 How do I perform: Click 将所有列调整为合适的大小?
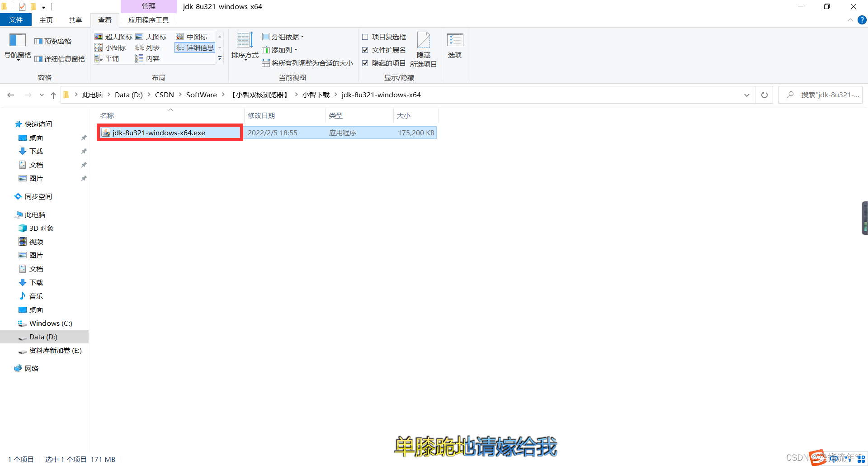pos(309,63)
